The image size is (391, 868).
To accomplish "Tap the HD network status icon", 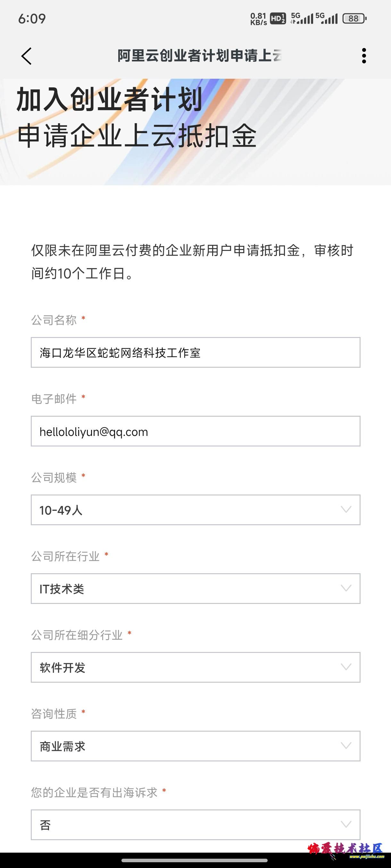I will tap(278, 19).
